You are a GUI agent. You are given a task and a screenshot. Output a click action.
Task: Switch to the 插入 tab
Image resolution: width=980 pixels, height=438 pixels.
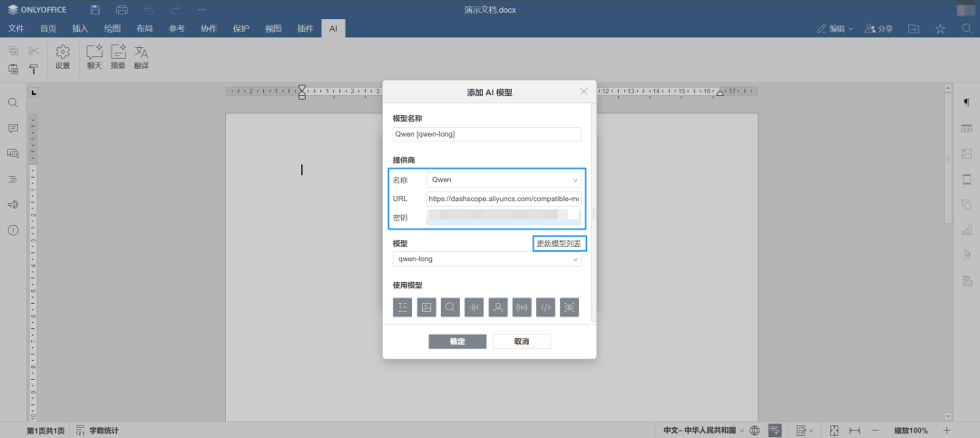tap(80, 28)
